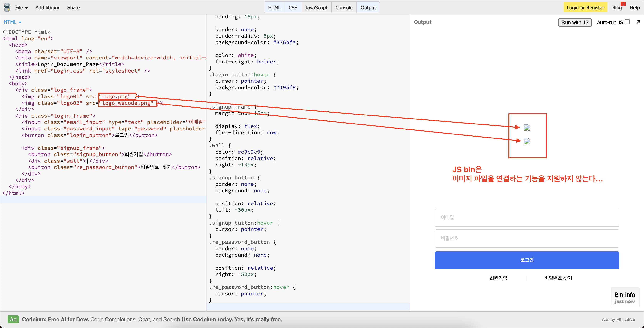Focus the 비밀번호 password field
Image resolution: width=644 pixels, height=328 pixels.
527,238
